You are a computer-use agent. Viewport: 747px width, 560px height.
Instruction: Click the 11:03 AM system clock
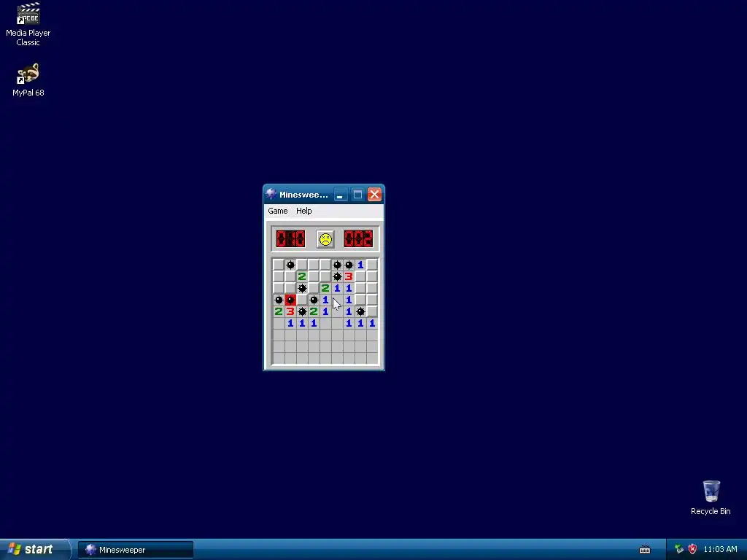[x=720, y=550]
